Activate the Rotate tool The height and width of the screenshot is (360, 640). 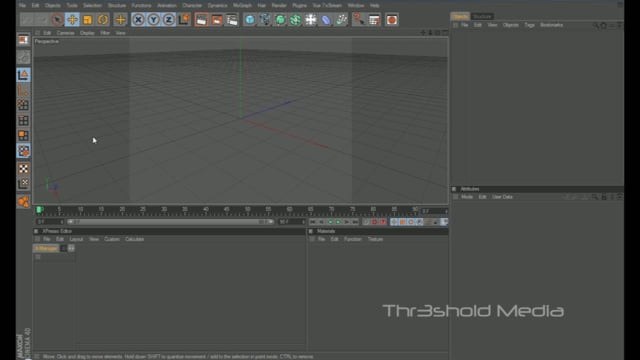coord(103,20)
